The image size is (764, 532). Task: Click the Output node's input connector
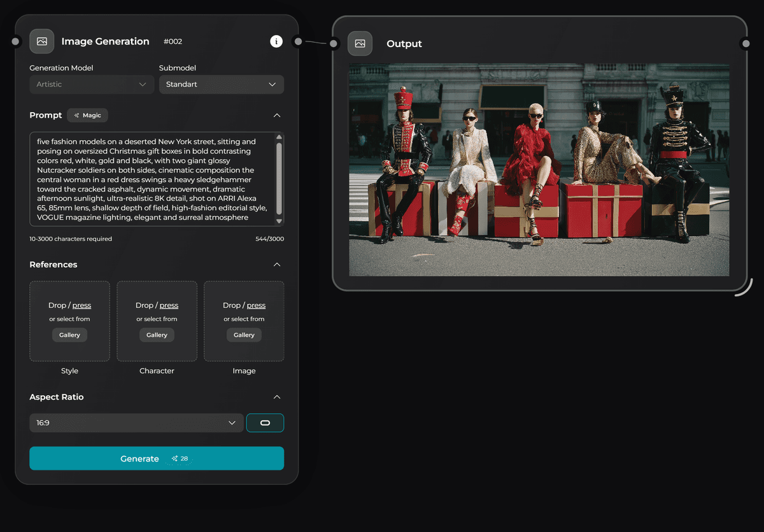[333, 43]
